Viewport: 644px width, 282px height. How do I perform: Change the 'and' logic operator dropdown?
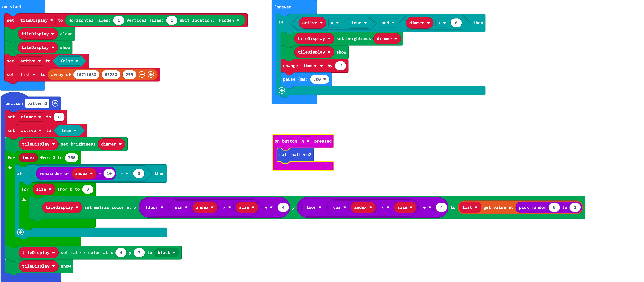[x=388, y=23]
